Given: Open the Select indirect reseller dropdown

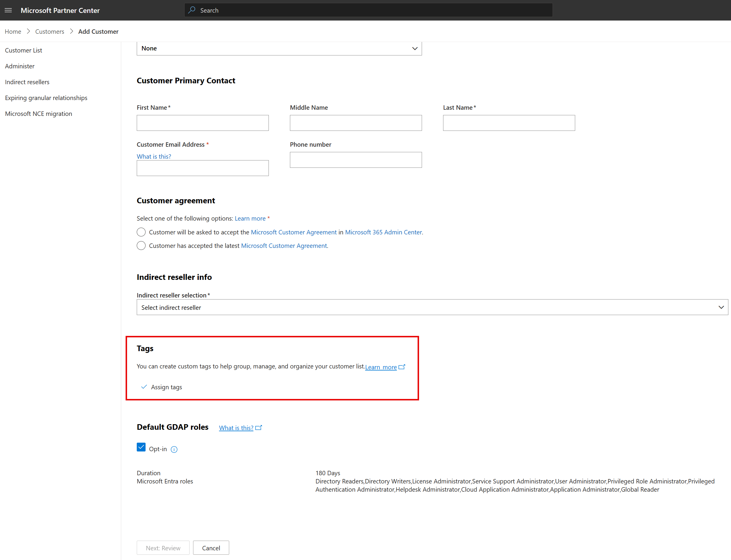Looking at the screenshot, I should (433, 307).
